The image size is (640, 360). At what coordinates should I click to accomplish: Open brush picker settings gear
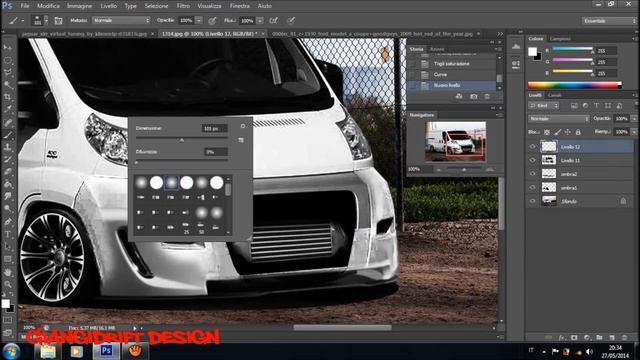[243, 126]
